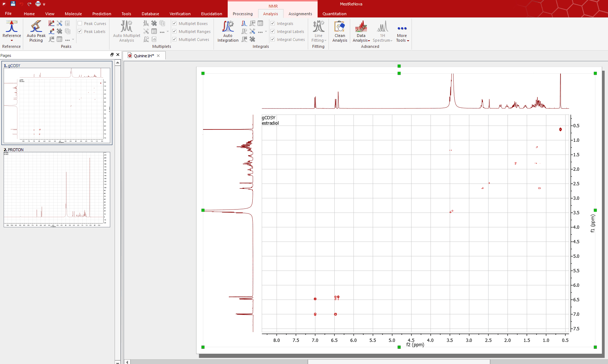Open the Data Analysis tool
The image size is (608, 364).
click(361, 31)
